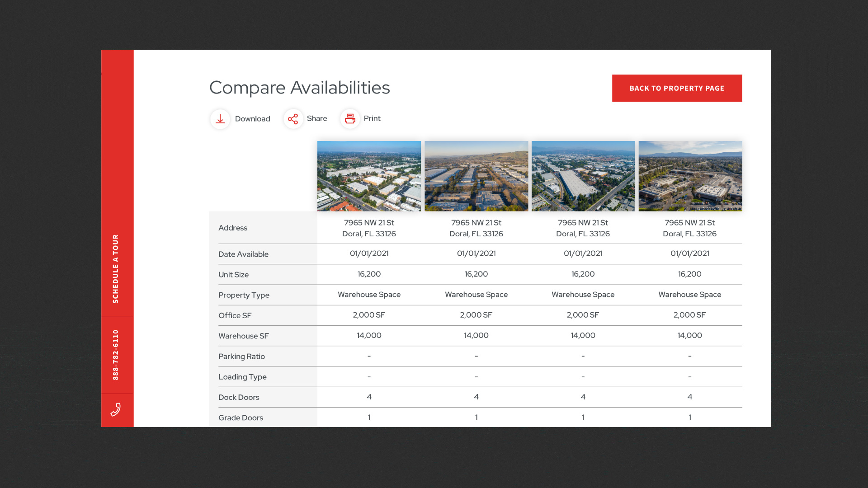
Task: Open Schedule a Tour sidebar tab
Action: 116,268
